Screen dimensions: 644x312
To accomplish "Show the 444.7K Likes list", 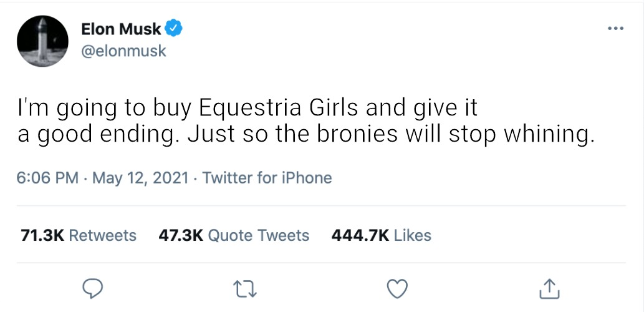I will click(x=381, y=235).
